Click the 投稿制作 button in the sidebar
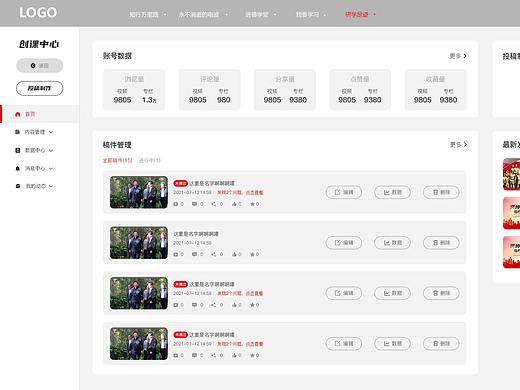Image resolution: width=520 pixels, height=390 pixels. coord(39,88)
